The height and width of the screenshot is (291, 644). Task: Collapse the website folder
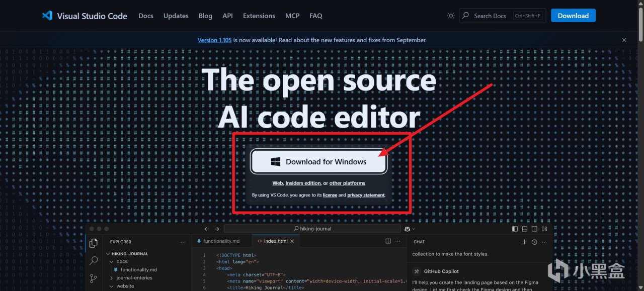click(111, 286)
